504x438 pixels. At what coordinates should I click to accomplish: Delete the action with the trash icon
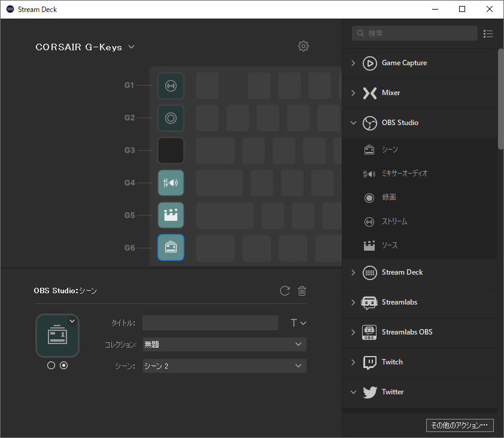click(302, 291)
